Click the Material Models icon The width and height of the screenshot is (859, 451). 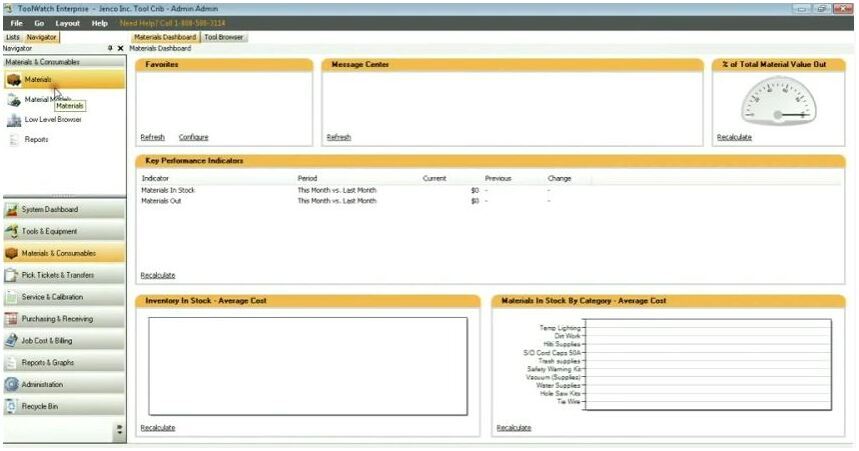[x=14, y=100]
